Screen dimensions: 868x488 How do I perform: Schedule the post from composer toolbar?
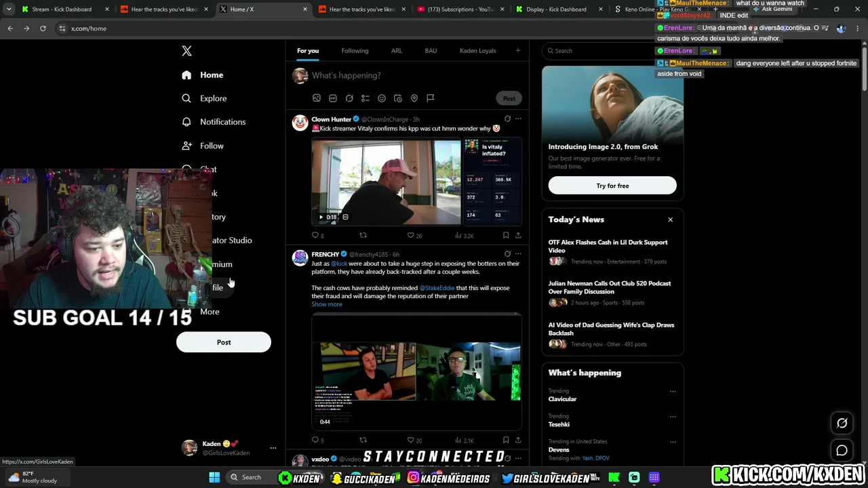click(398, 98)
